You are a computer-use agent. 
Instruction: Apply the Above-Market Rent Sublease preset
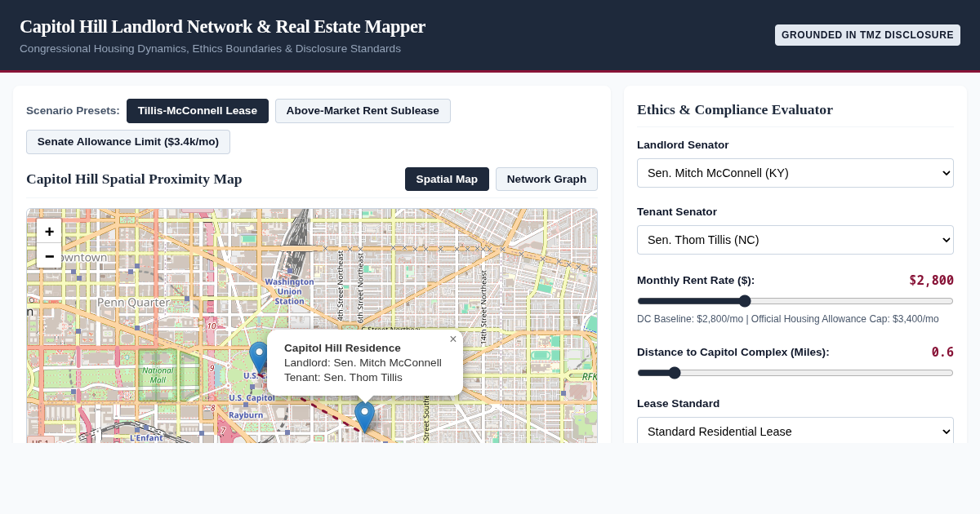point(363,111)
